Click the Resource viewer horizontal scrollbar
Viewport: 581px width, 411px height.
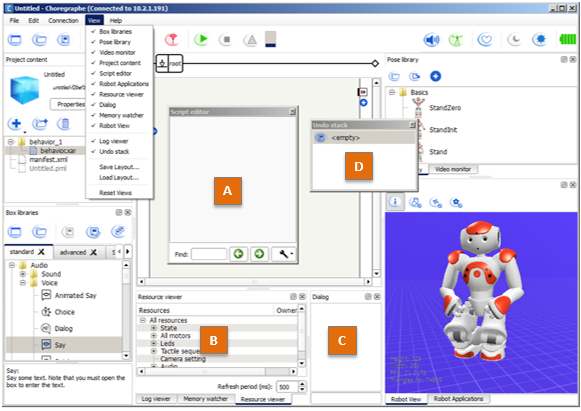coord(217,371)
